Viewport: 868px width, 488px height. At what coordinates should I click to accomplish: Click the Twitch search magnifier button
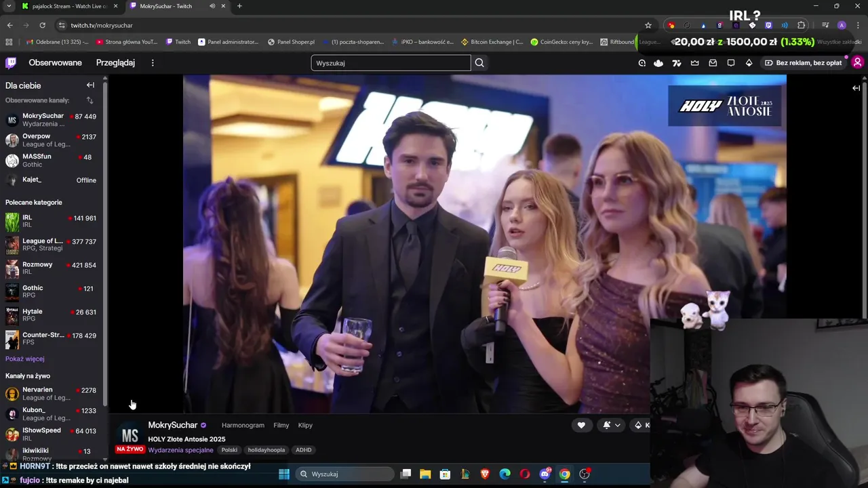(479, 63)
